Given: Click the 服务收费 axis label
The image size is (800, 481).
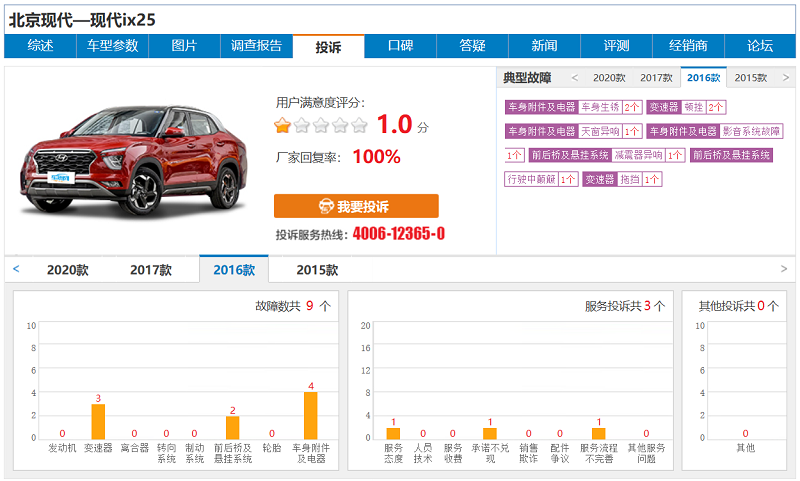Looking at the screenshot, I should [x=453, y=453].
